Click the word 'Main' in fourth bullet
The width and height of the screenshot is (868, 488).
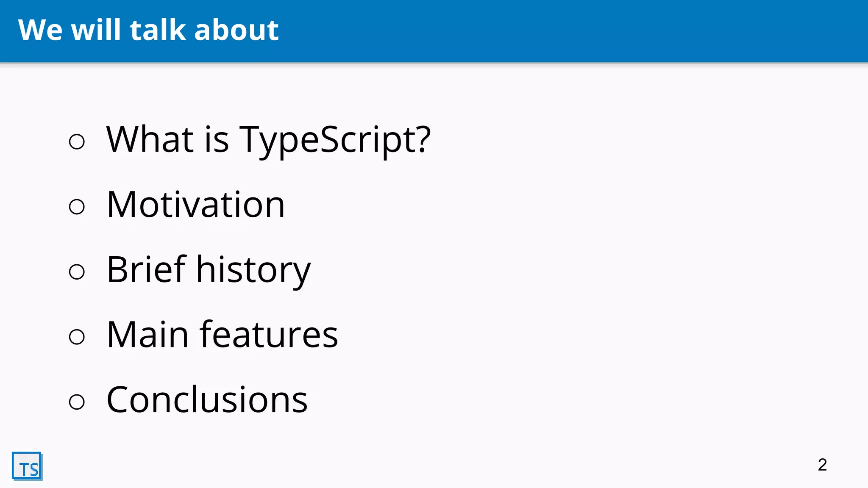pyautogui.click(x=147, y=335)
